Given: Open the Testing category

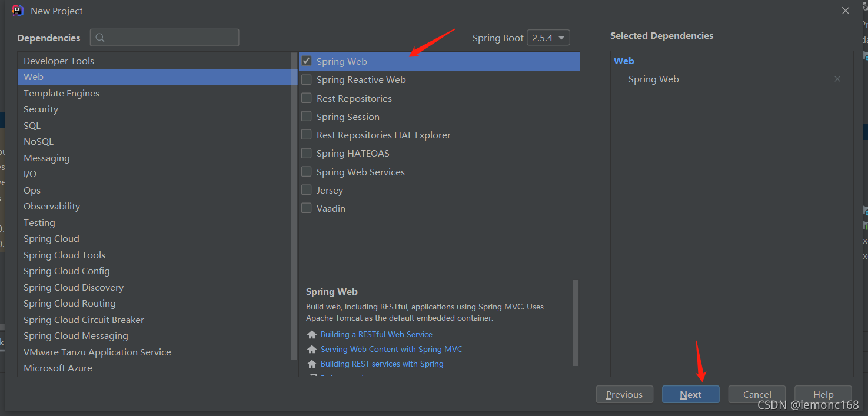Looking at the screenshot, I should point(154,222).
